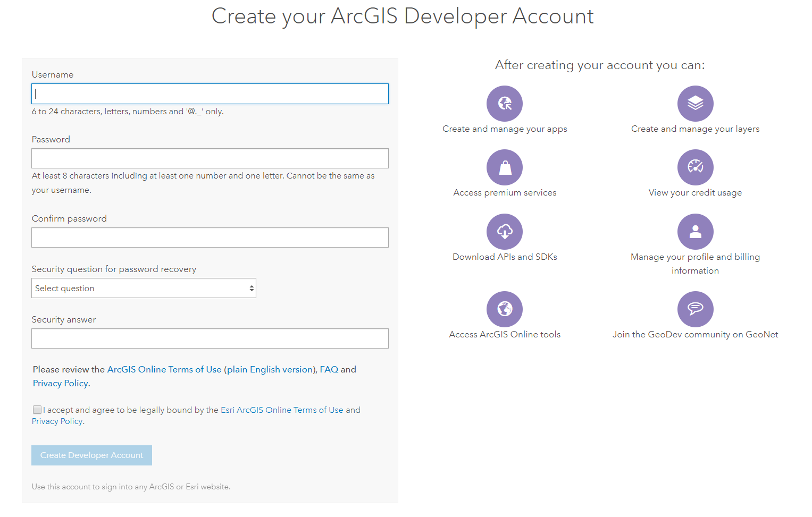Click the Create and manage your apps icon
Screen dimensions: 812x517
coord(505,104)
